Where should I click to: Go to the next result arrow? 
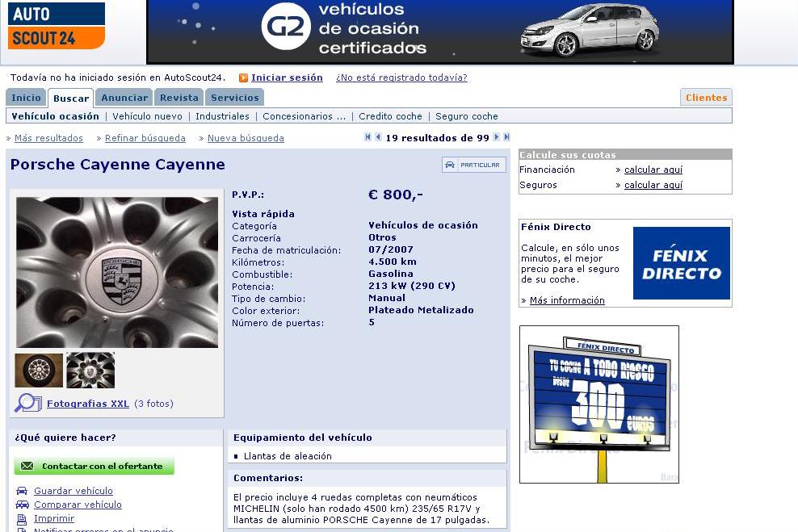coord(497,137)
